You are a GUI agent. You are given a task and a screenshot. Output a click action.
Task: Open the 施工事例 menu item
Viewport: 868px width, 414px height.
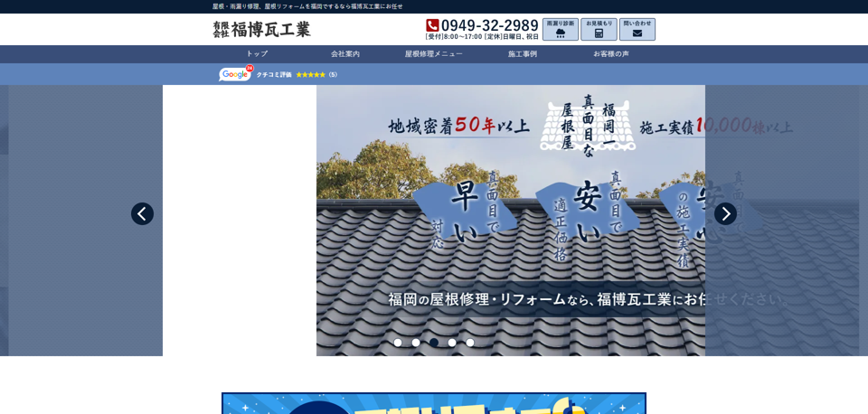(x=522, y=54)
